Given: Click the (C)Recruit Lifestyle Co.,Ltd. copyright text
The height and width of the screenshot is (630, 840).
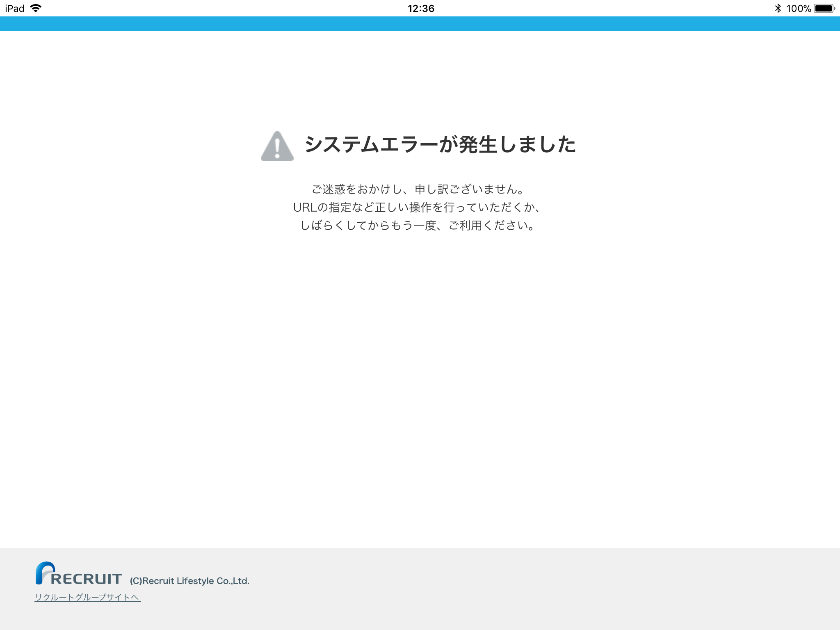Looking at the screenshot, I should pyautogui.click(x=189, y=581).
